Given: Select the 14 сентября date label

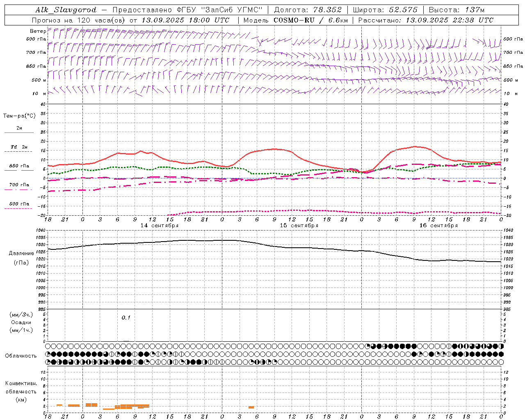Looking at the screenshot, I should pyautogui.click(x=159, y=226).
